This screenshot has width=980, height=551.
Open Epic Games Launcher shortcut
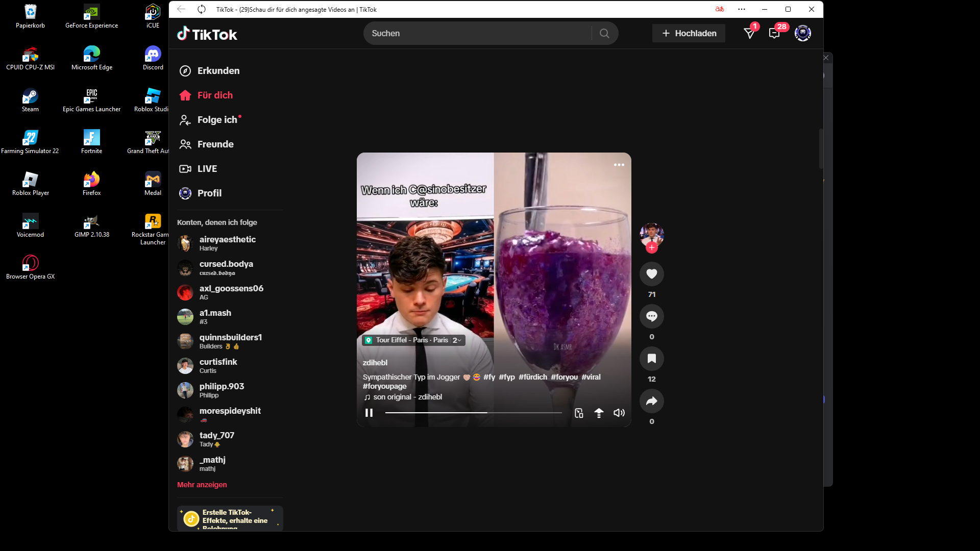(91, 100)
